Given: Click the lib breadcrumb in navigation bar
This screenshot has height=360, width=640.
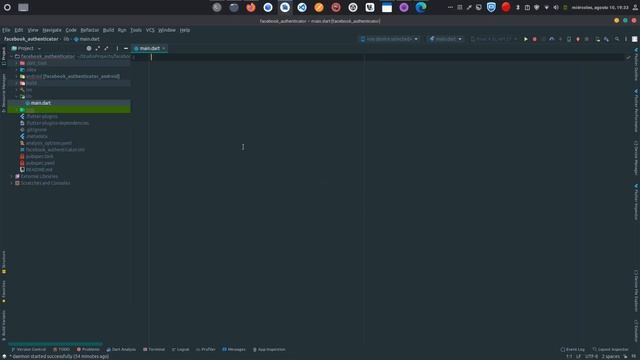Looking at the screenshot, I should coord(66,39).
